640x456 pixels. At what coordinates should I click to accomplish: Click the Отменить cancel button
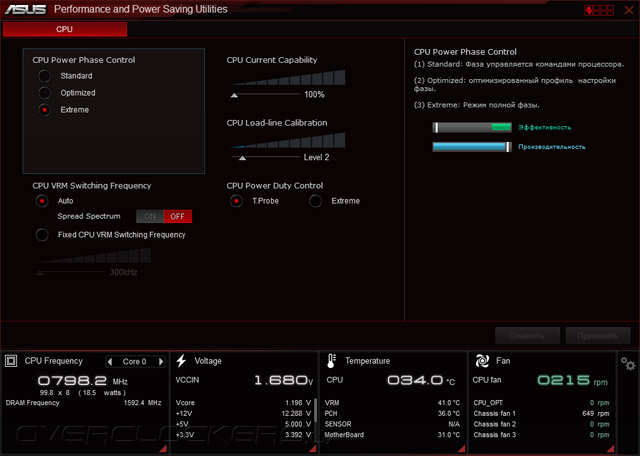pyautogui.click(x=527, y=336)
